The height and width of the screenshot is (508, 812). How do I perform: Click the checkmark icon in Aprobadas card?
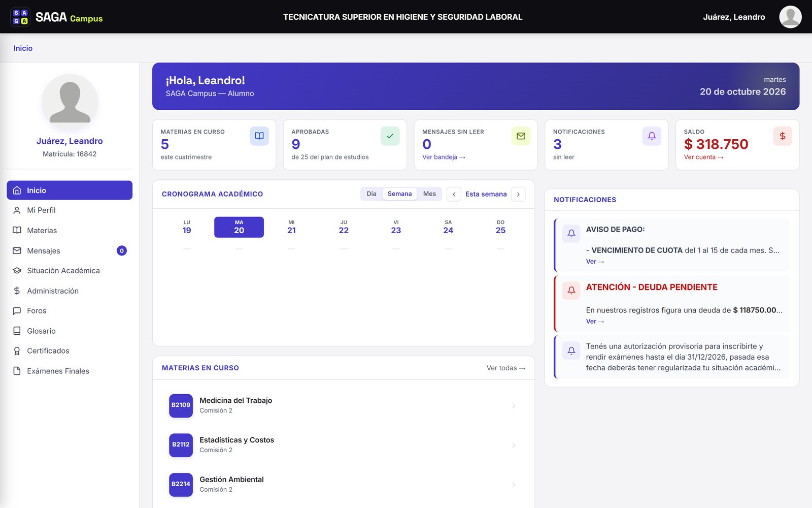(x=390, y=136)
